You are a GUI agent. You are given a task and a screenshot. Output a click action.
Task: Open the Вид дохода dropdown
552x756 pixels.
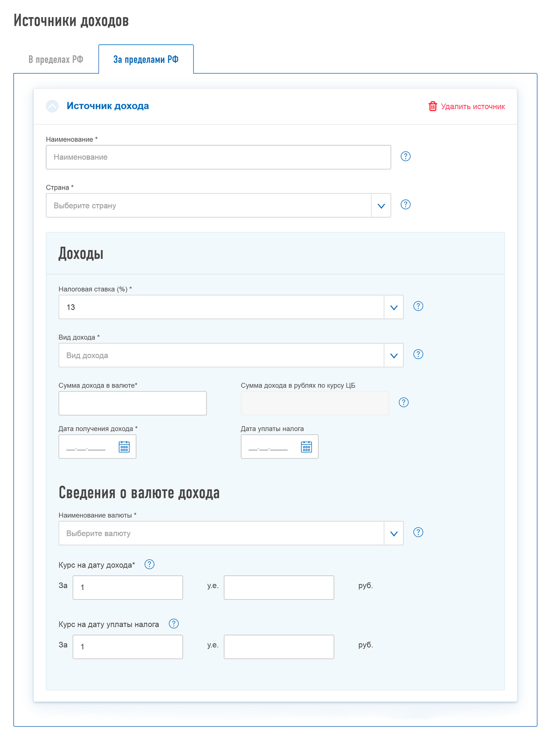(394, 355)
